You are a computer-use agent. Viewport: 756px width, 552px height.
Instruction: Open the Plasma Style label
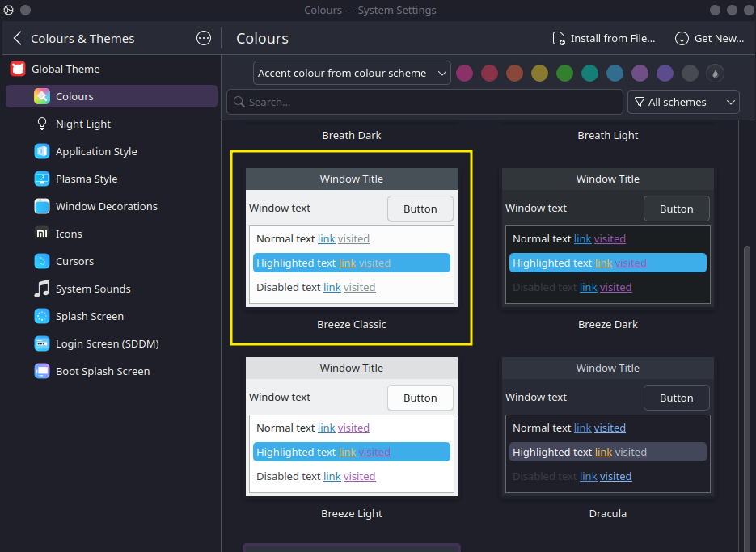point(87,179)
